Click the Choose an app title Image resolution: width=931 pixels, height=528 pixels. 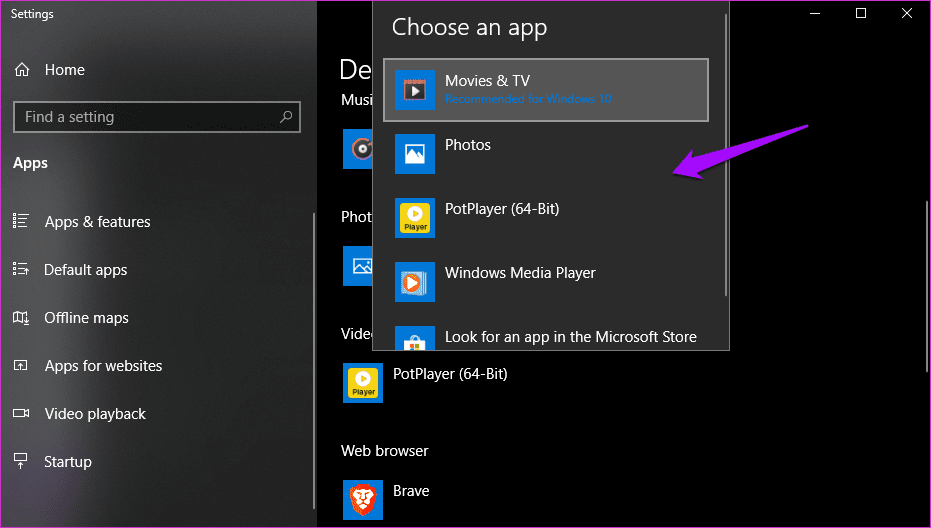point(469,27)
